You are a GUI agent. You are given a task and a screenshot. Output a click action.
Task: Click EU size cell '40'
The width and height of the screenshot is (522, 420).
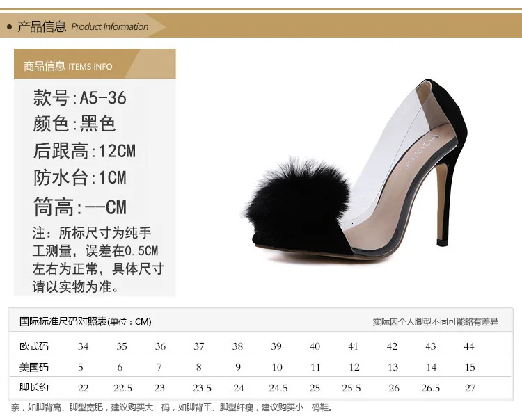click(315, 346)
